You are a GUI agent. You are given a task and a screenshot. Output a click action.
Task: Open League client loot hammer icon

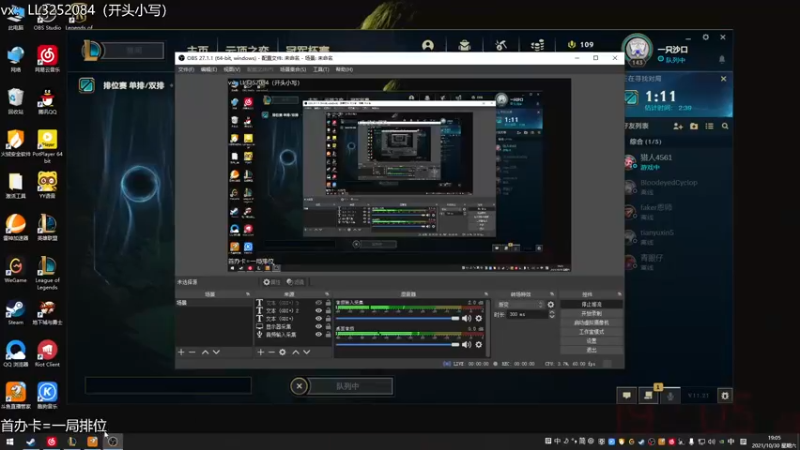pyautogui.click(x=501, y=45)
